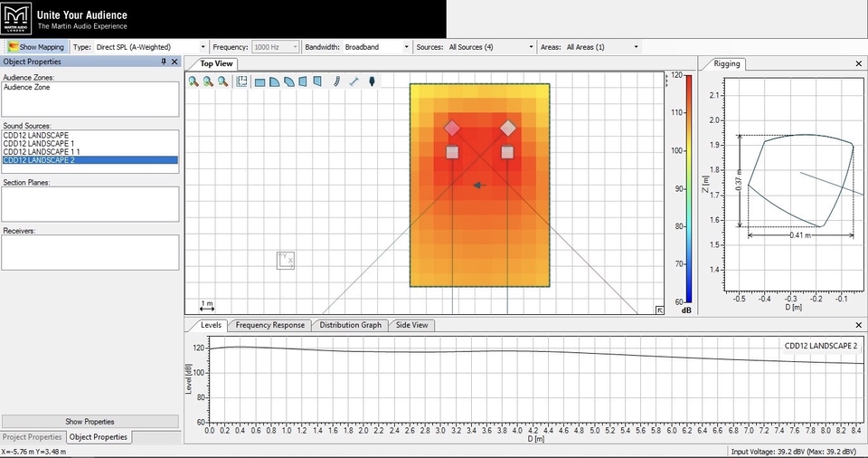Close the Rigging panel
The image size is (868, 458).
point(859,63)
